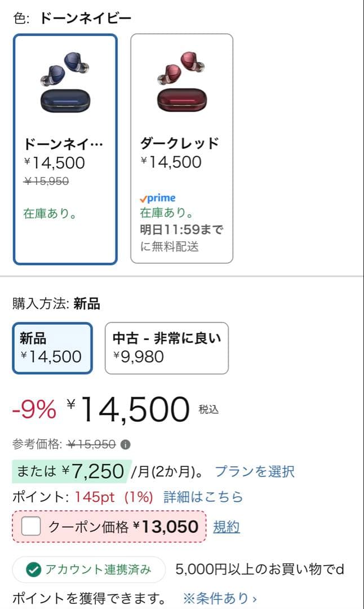
Task: Click the info icon beside reference price
Action: (x=125, y=444)
